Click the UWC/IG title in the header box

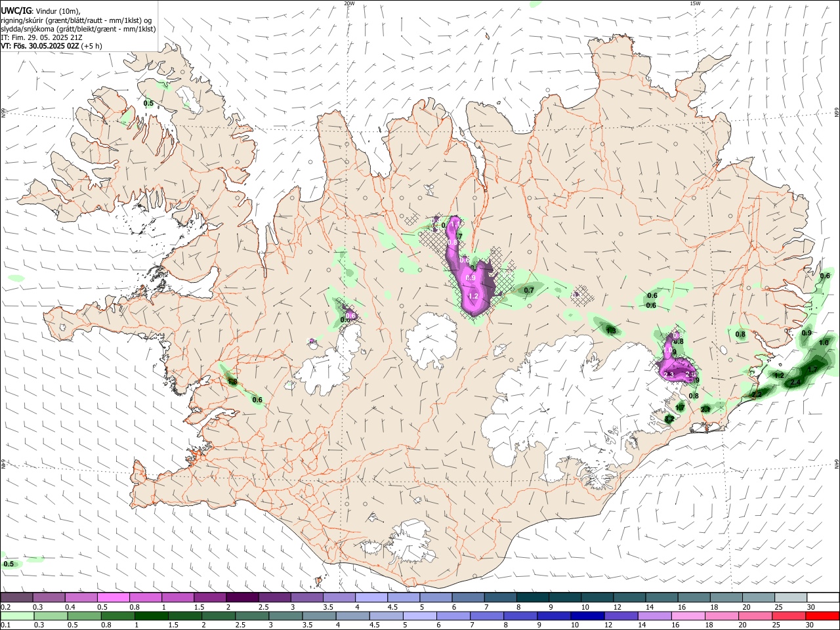[x=16, y=10]
